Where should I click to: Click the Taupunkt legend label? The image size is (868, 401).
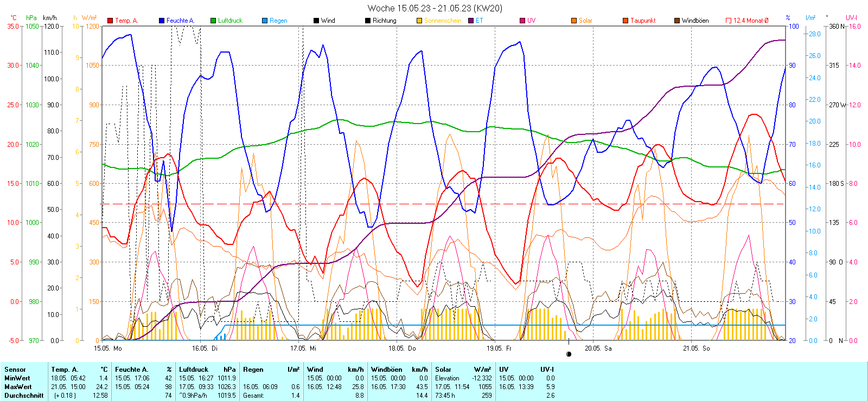[x=643, y=21]
